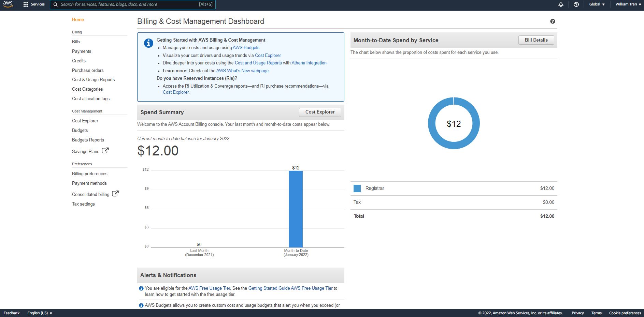Open the support question mark icon in navbar

coord(576,4)
